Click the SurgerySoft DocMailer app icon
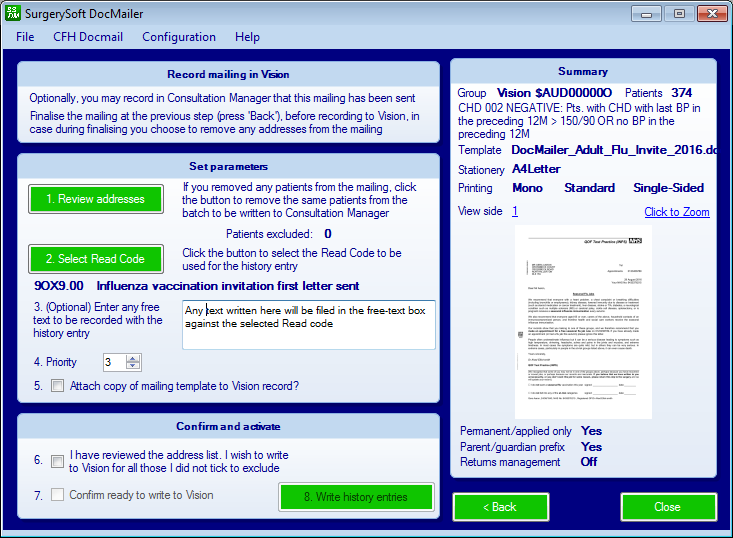 [13, 13]
